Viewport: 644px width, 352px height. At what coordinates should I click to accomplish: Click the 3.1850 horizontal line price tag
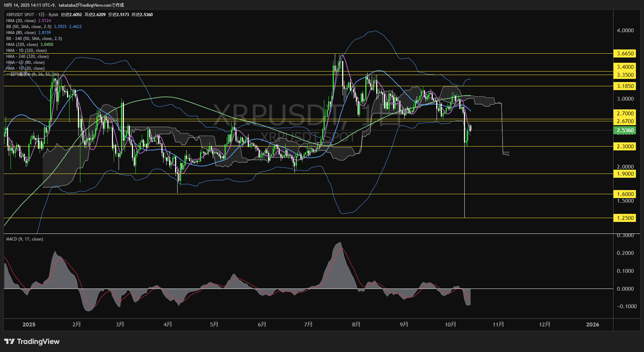625,86
